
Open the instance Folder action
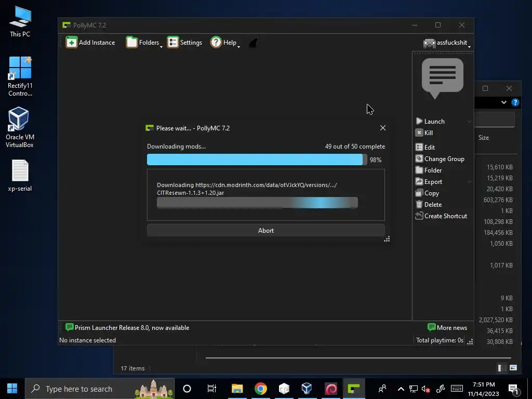pos(429,170)
